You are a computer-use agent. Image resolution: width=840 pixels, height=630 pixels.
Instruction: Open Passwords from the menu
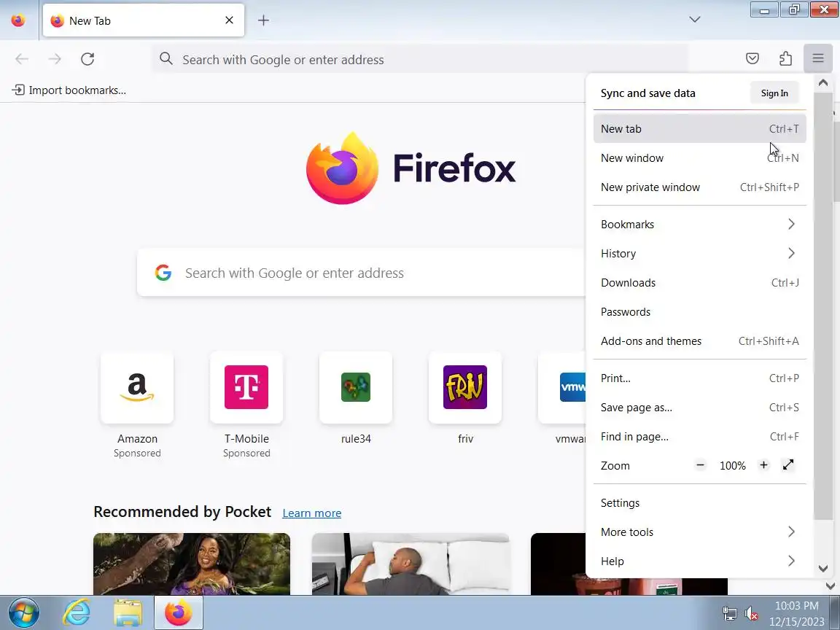coord(700,312)
